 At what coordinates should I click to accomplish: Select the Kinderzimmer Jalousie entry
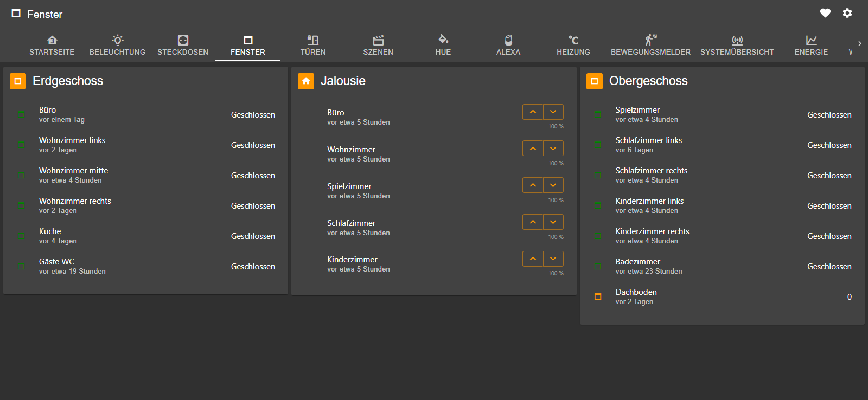click(x=434, y=264)
